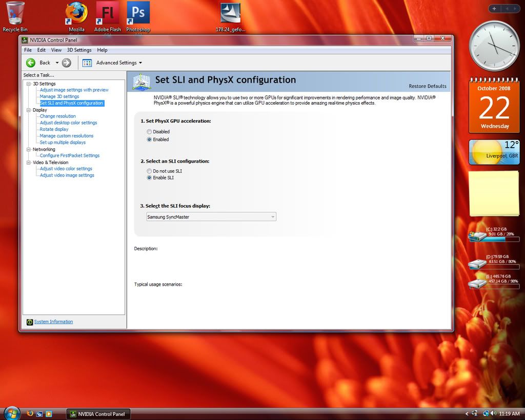
Task: Click the green Back arrow icon
Action: coord(31,63)
